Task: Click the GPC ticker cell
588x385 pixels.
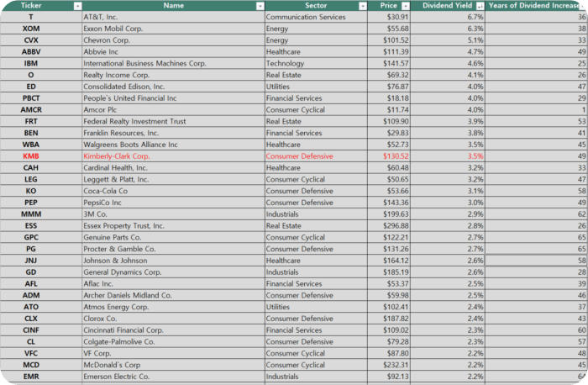Action: [41, 238]
